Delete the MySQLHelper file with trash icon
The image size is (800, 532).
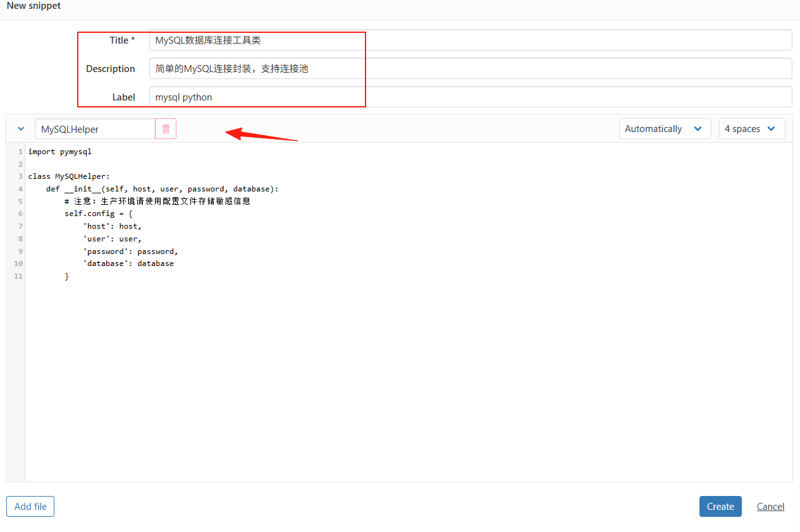tap(166, 129)
